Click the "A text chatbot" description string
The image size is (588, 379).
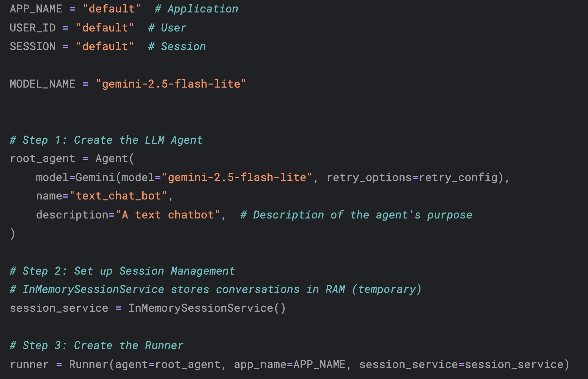[168, 215]
